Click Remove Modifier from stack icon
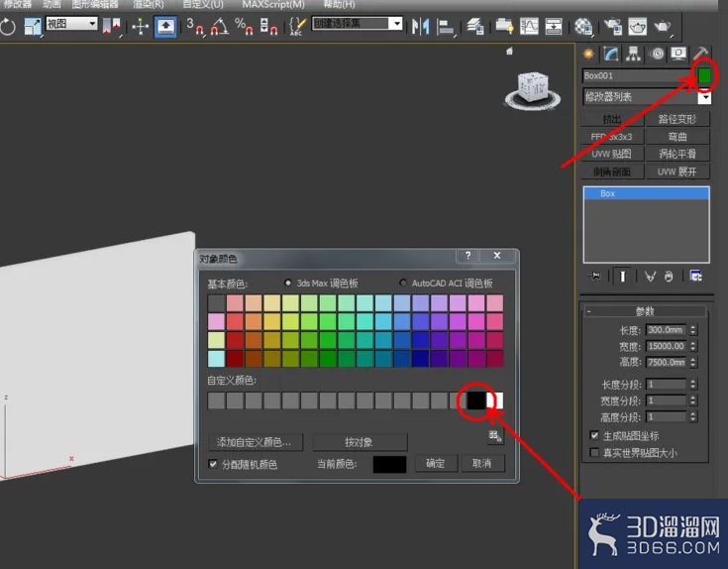Viewport: 728px width, 569px height. (x=669, y=277)
